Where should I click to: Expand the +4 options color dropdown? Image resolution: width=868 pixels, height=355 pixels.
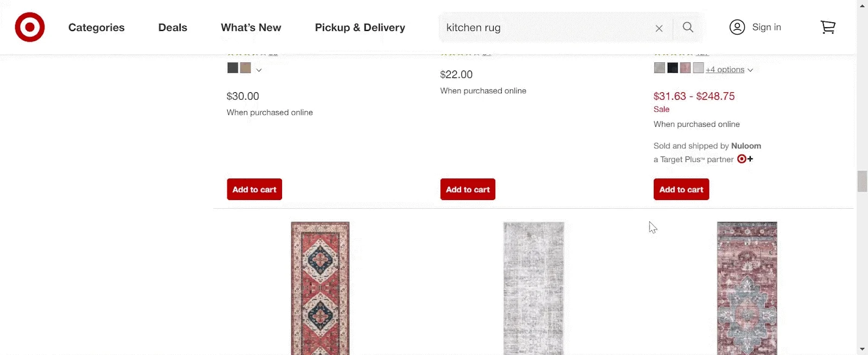pyautogui.click(x=730, y=70)
